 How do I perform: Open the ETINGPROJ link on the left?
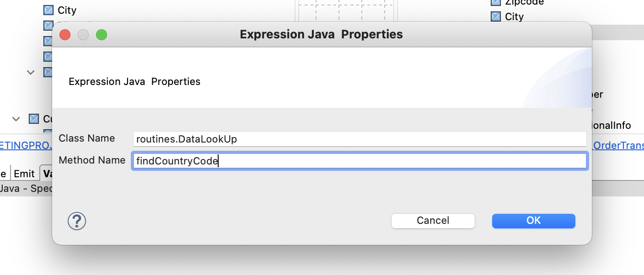tap(26, 145)
